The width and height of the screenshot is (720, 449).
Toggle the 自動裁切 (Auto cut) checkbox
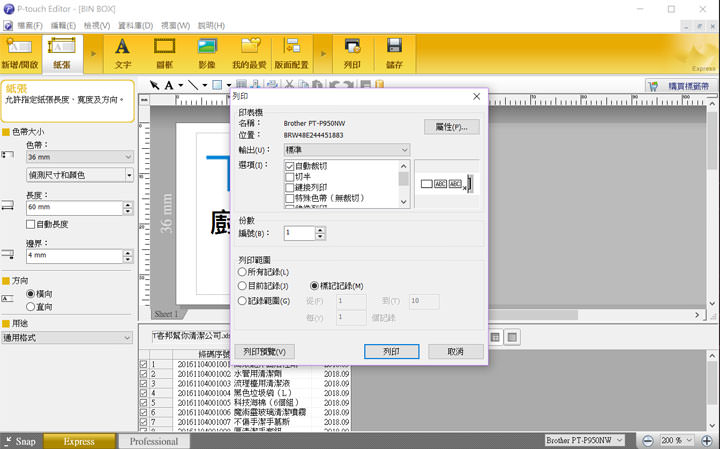(x=290, y=166)
